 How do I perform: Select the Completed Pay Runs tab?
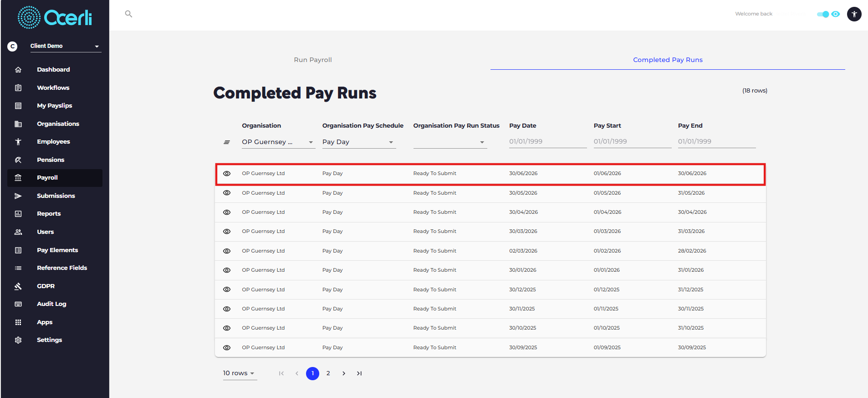[668, 60]
